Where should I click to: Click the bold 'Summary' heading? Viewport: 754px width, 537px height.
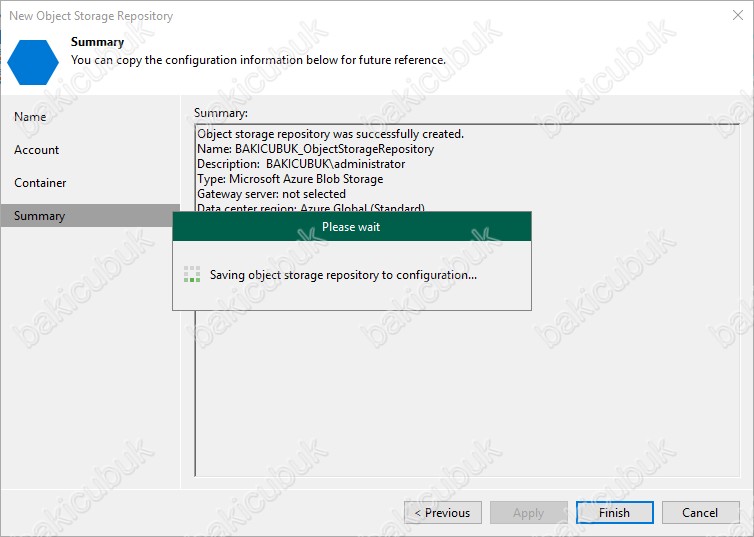coord(98,42)
